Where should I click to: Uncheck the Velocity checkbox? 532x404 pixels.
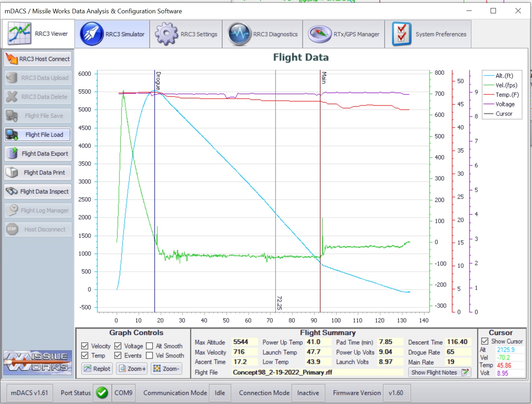pos(85,346)
